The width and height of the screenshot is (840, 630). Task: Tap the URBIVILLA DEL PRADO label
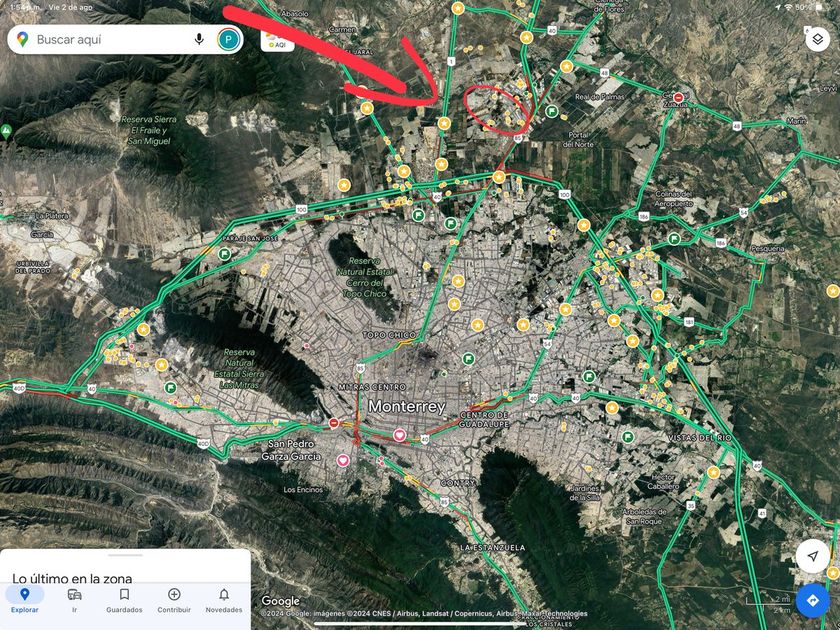coord(33,267)
